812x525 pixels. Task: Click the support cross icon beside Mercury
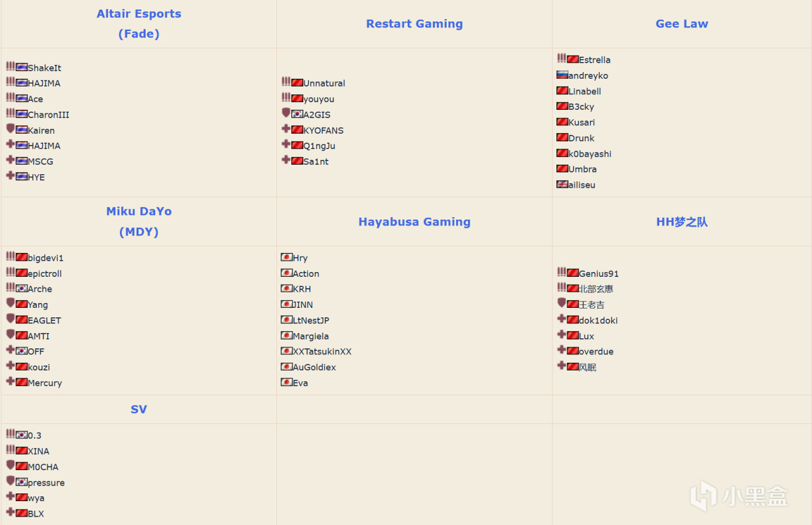(x=10, y=381)
